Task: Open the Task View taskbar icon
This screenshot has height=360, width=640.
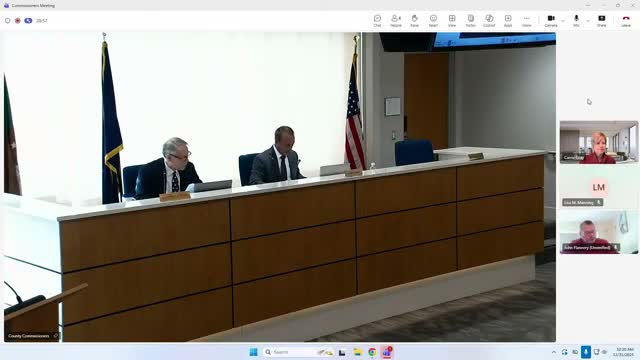Action: coord(342,352)
